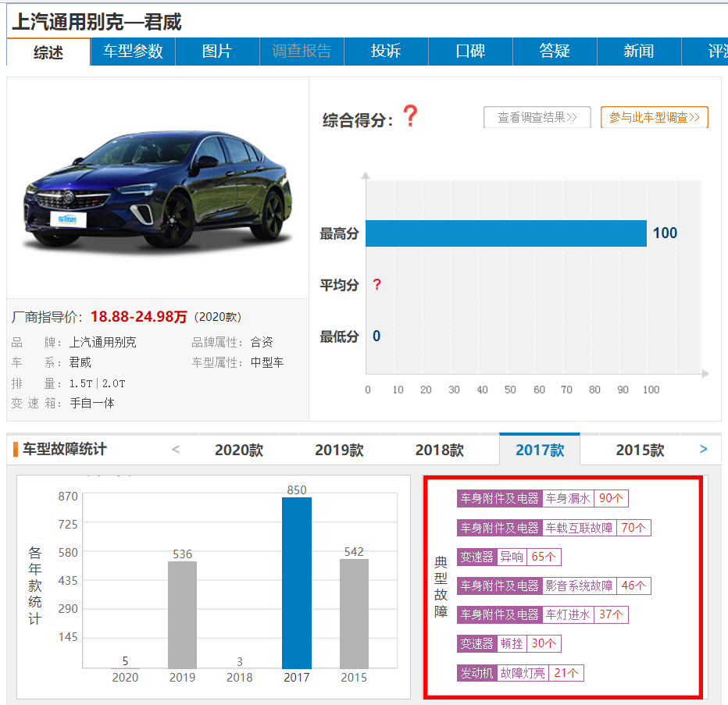Click the 平均分 red question mark
The image size is (728, 705).
point(377,284)
